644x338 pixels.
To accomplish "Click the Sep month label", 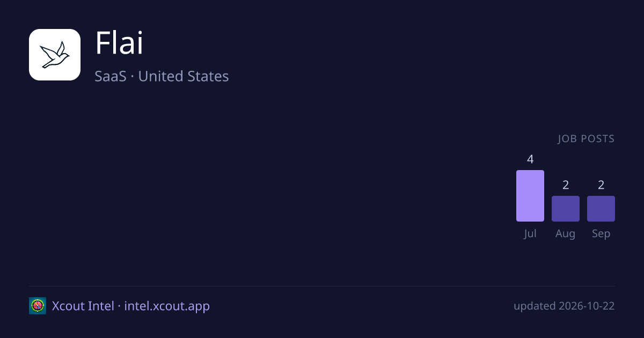I will point(601,234).
